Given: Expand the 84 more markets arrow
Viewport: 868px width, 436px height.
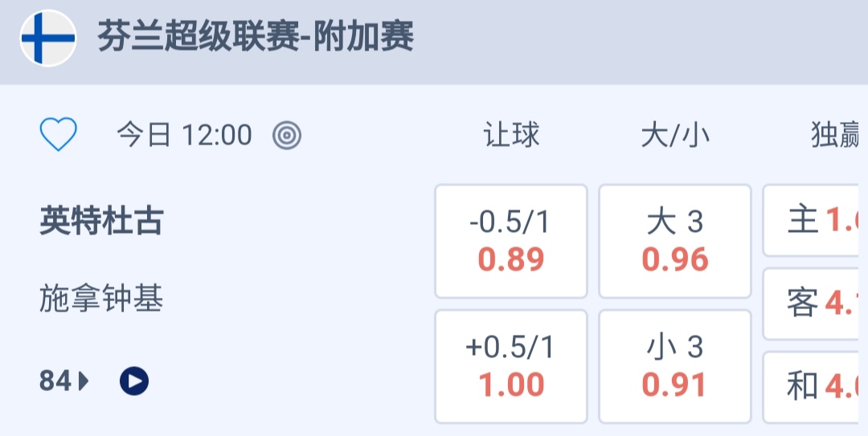Looking at the screenshot, I should [x=84, y=381].
